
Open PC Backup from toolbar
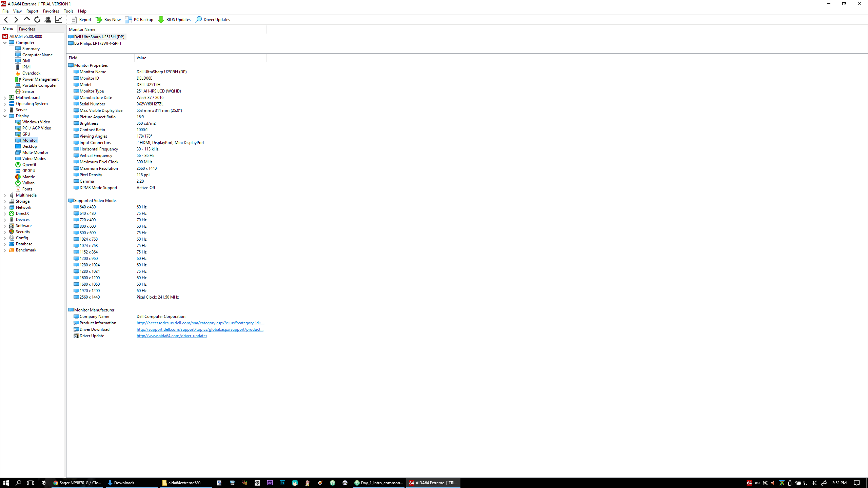point(139,20)
